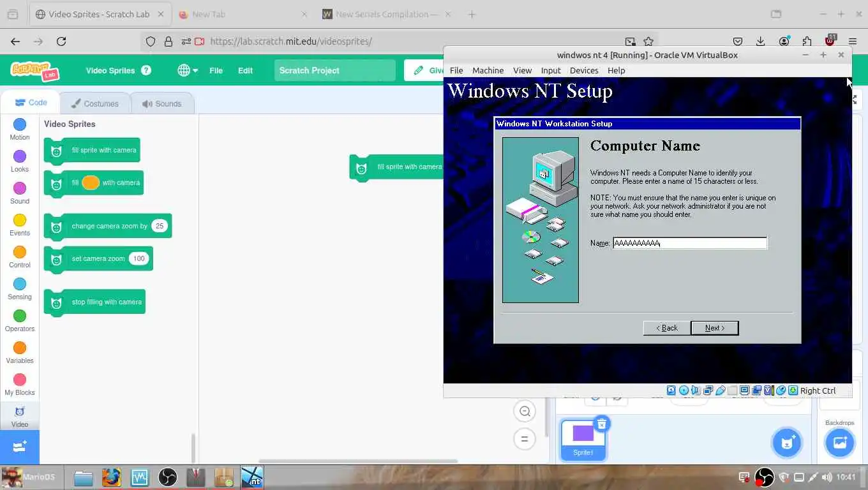This screenshot has width=868, height=490.
Task: Reset the Scratch workspace zoom
Action: point(525,439)
